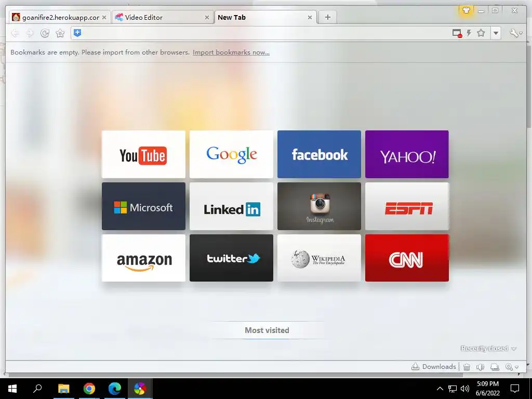
Task: Open the CNN speed dial tile
Action: 407,258
